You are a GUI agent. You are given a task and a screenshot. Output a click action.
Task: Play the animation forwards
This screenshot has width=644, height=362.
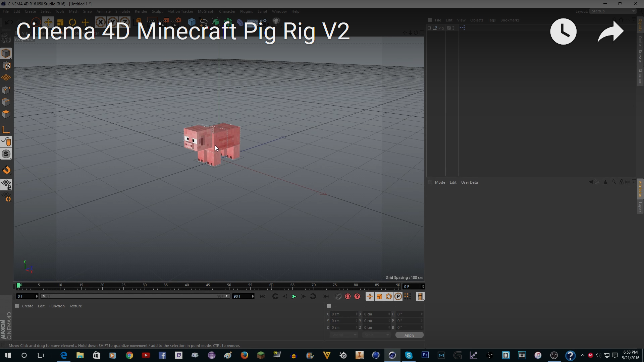294,296
